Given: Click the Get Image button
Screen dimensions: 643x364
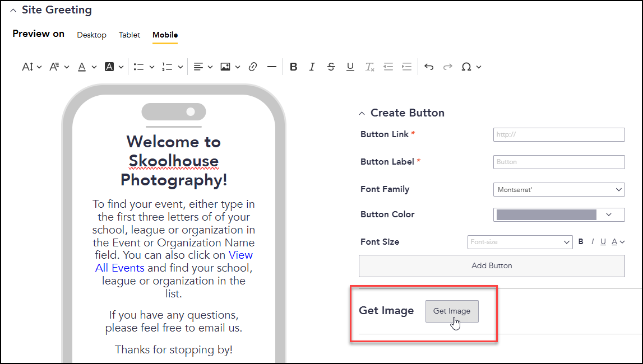Looking at the screenshot, I should click(452, 311).
